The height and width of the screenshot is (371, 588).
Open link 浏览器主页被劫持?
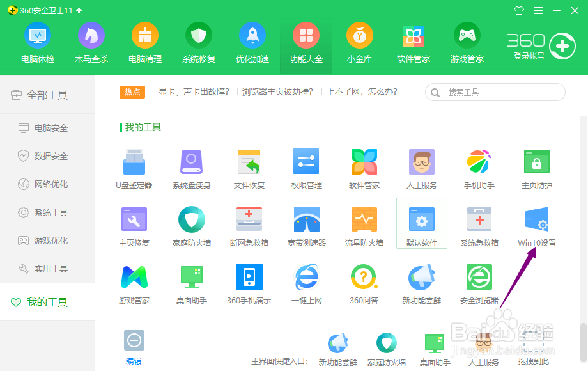point(277,92)
